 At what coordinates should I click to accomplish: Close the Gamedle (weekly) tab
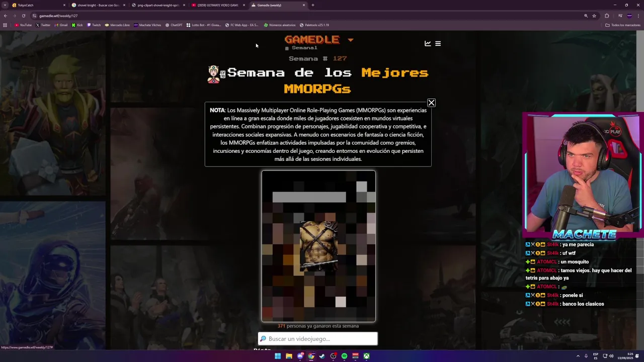tap(304, 5)
